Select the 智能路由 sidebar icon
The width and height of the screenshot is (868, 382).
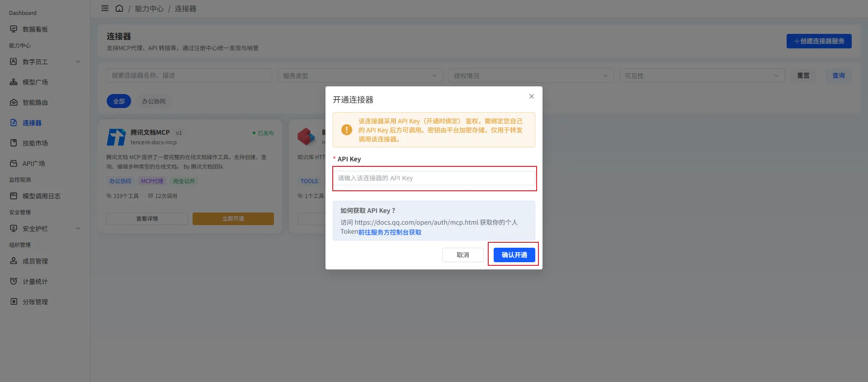pos(14,102)
